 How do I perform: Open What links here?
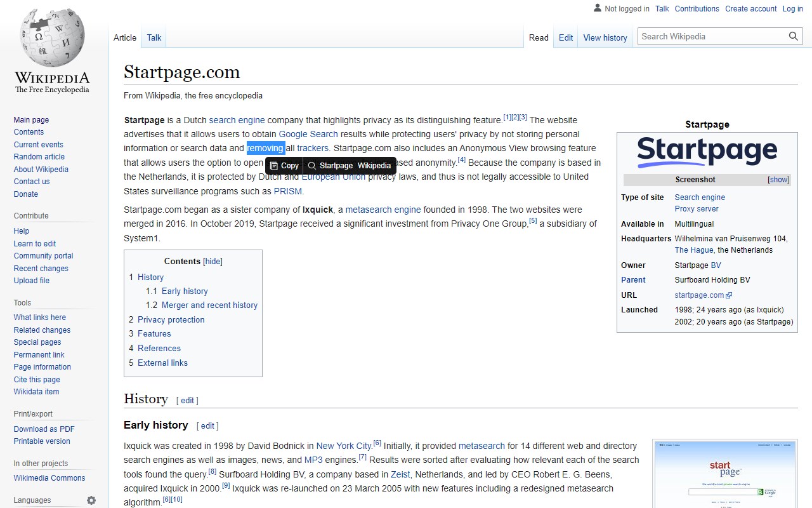pyautogui.click(x=40, y=317)
